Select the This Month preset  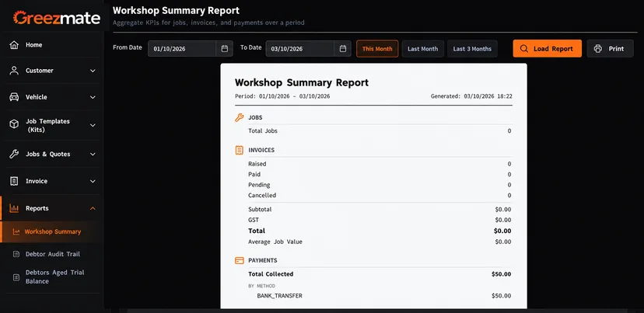(x=377, y=49)
